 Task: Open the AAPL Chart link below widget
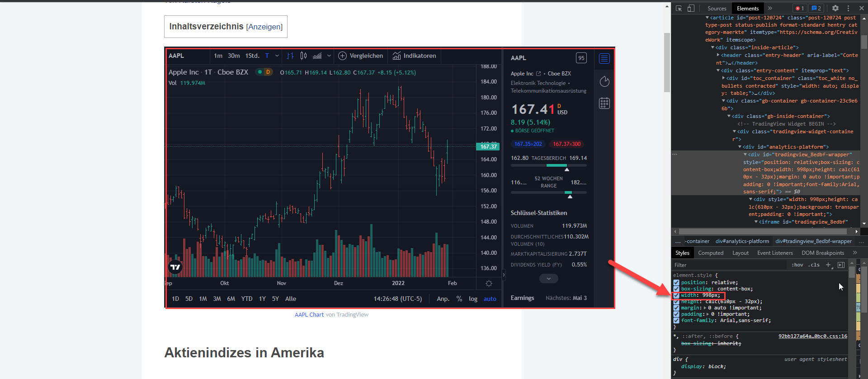309,315
